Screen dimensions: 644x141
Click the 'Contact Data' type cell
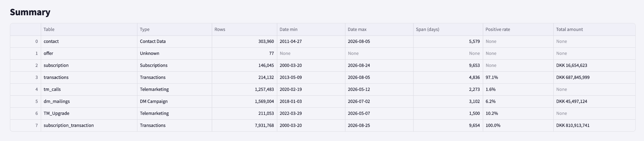click(x=174, y=41)
